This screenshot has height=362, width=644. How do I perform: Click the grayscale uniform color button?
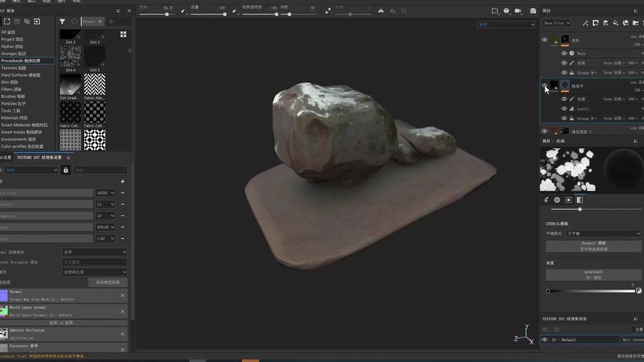[593, 274]
